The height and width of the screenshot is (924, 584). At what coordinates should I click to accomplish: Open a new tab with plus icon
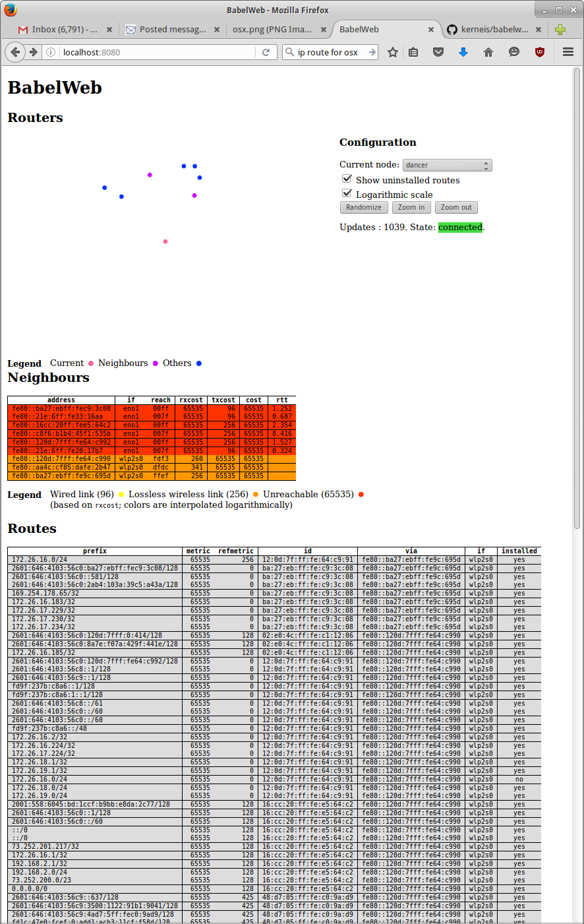coord(560,30)
